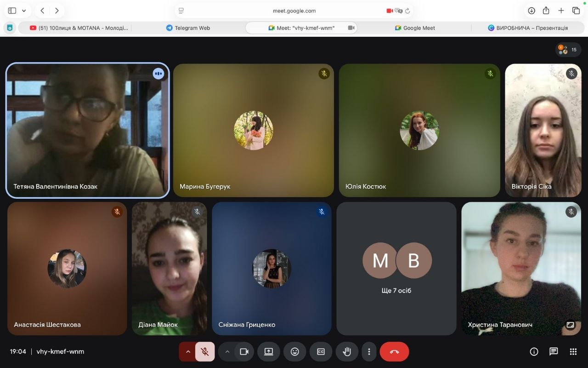Viewport: 588px width, 368px height.
Task: Open the activities grid icon
Action: [573, 352]
